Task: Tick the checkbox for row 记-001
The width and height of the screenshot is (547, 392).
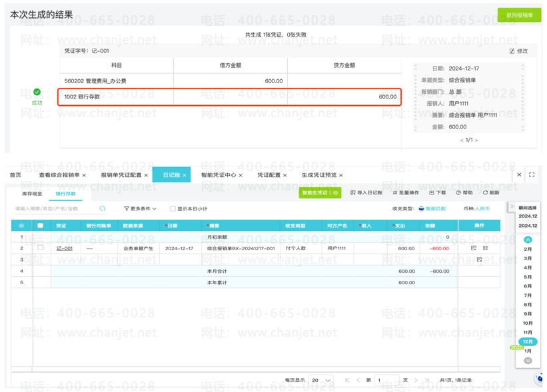Action: [41, 248]
